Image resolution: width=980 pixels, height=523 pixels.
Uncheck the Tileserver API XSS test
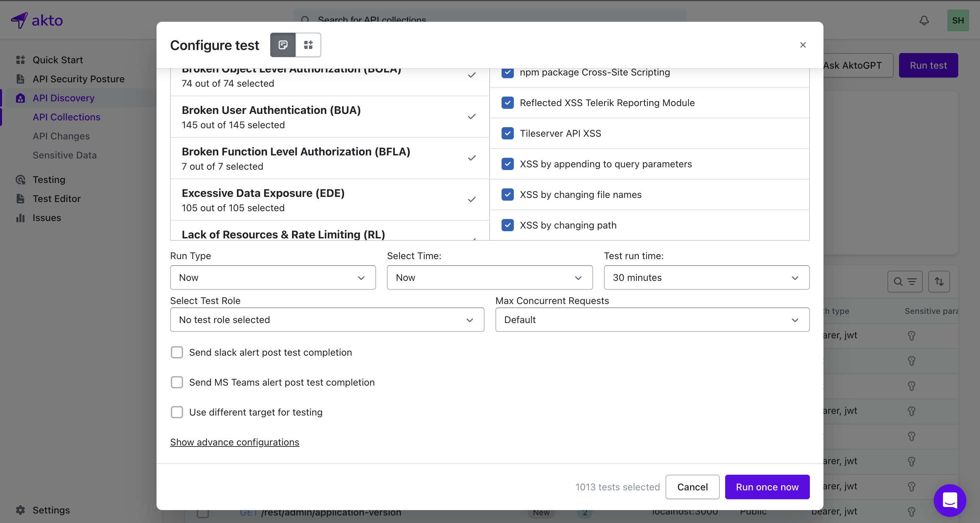tap(507, 133)
